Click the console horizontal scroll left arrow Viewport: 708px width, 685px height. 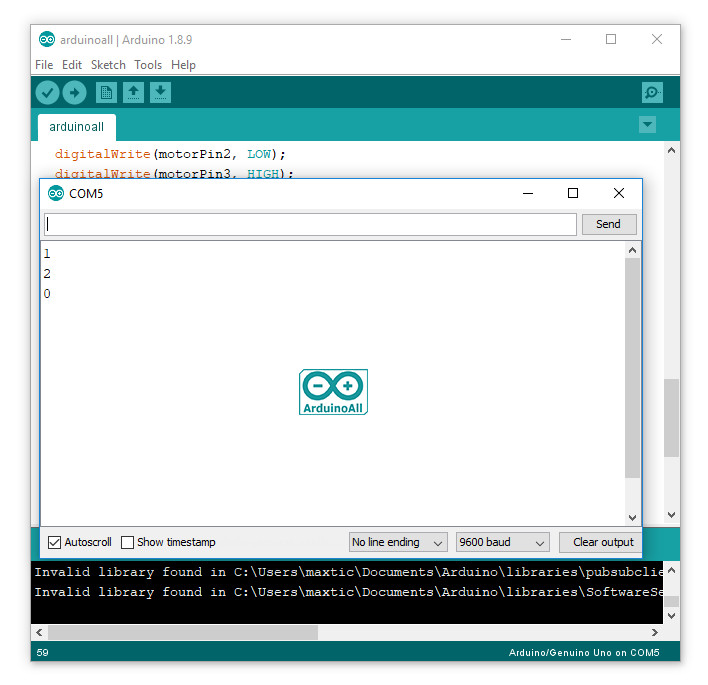coord(39,633)
